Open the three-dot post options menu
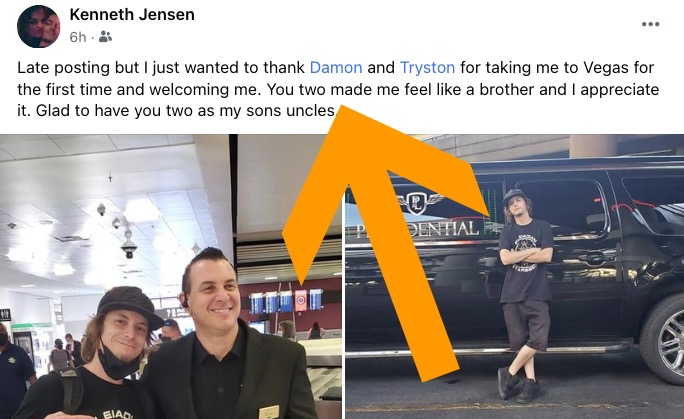This screenshot has width=684, height=419. 650,24
